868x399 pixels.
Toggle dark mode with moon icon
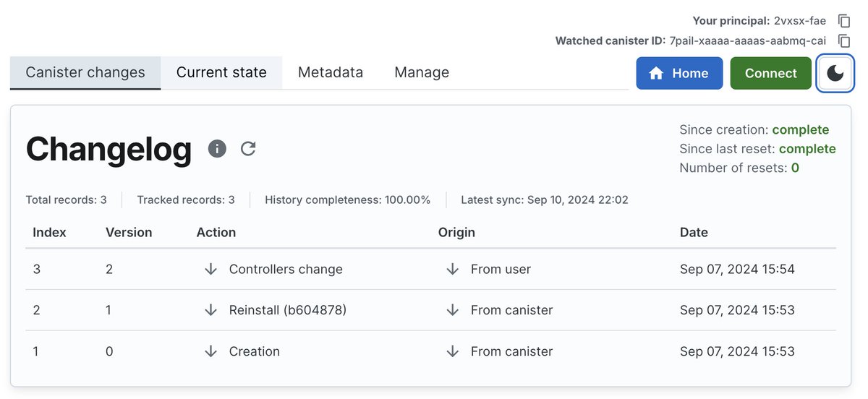click(x=835, y=73)
